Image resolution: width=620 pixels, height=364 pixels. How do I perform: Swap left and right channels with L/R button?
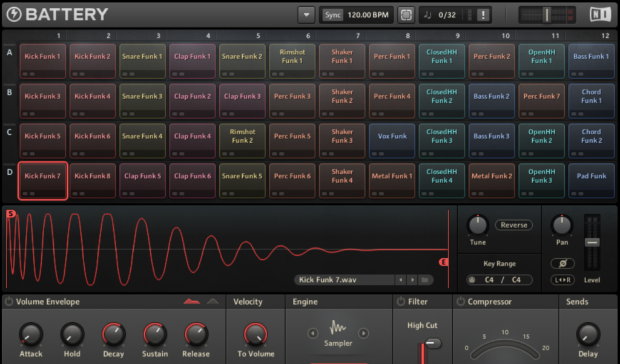point(562,280)
